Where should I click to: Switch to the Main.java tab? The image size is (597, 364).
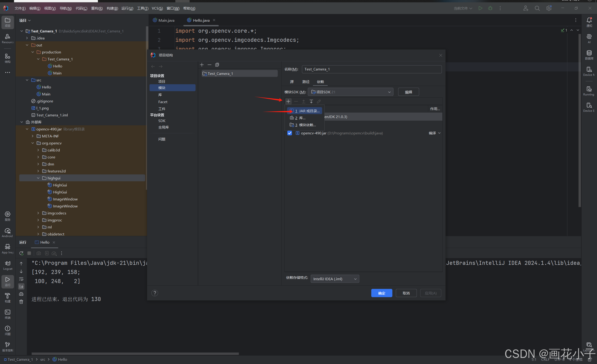tap(166, 20)
